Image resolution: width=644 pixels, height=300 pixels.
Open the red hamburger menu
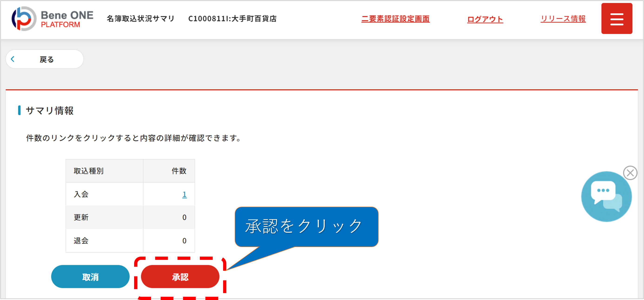pos(617,19)
